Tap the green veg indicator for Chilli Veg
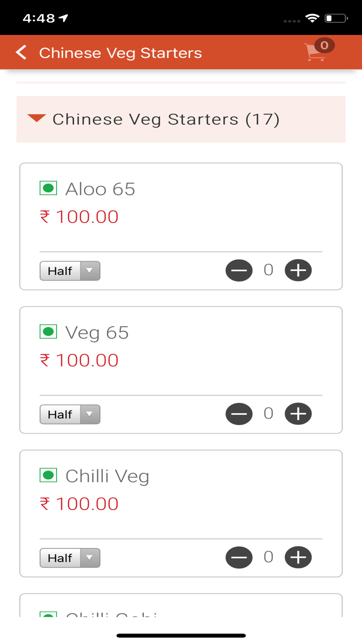 point(48,475)
